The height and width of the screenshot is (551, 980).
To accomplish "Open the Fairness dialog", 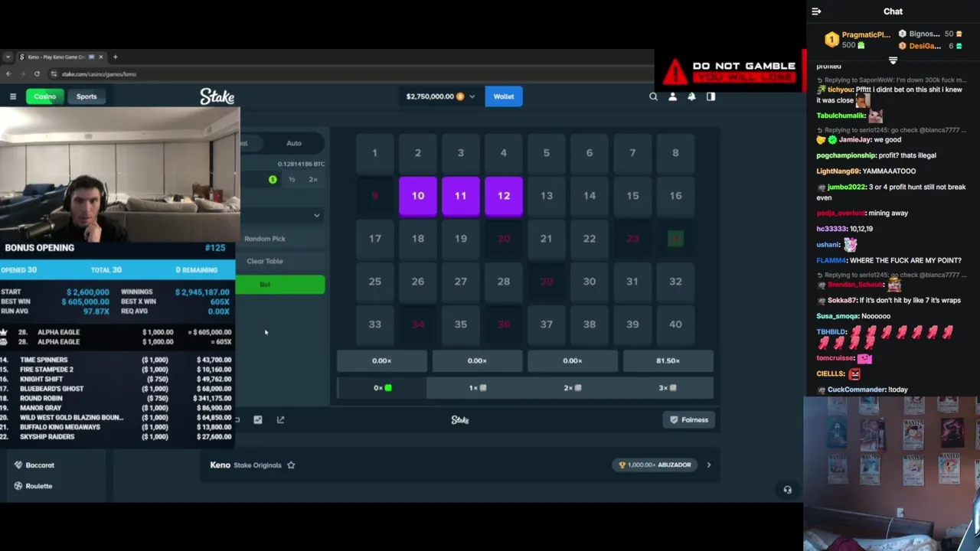I will (689, 419).
